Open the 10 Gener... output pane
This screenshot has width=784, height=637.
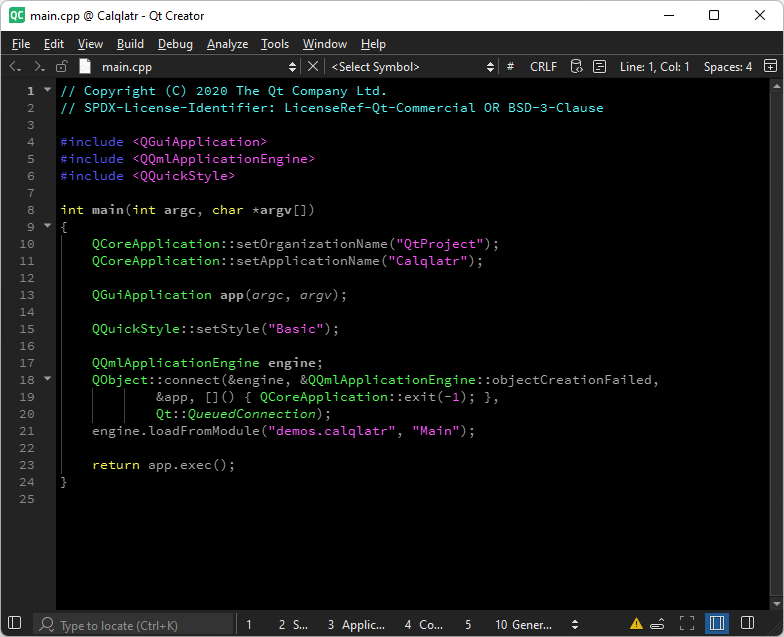coord(523,624)
